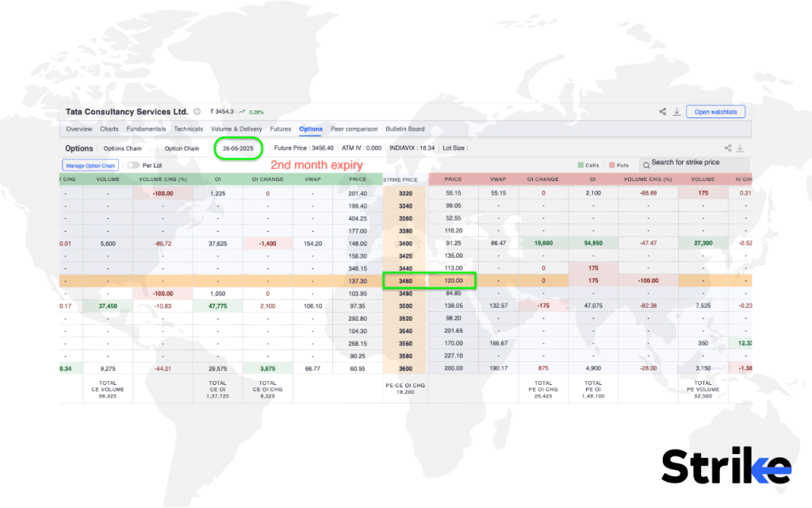812x508 pixels.
Task: Click the info icon beside Tata Consultancy Services Ltd.
Action: [197, 111]
